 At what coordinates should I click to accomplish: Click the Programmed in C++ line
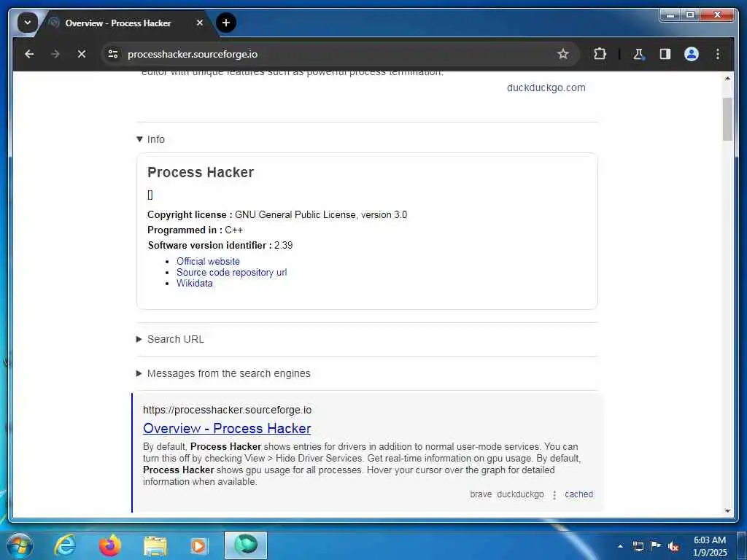point(196,230)
